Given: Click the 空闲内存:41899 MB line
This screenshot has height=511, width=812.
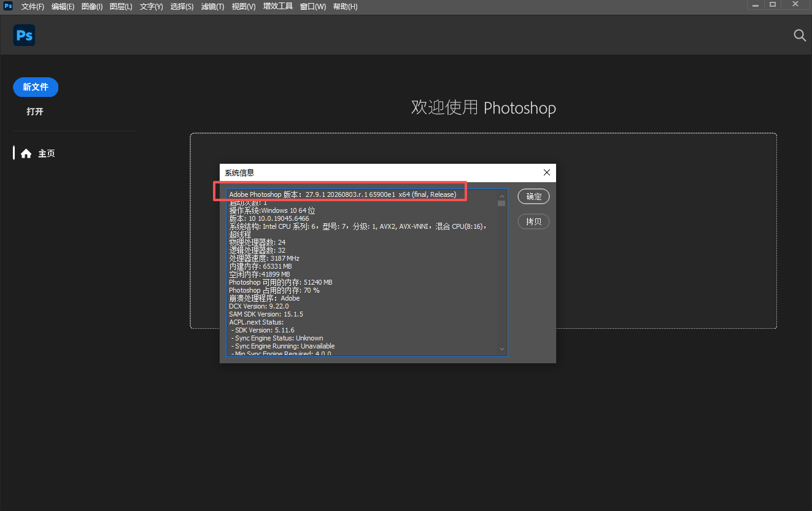Looking at the screenshot, I should click(260, 274).
